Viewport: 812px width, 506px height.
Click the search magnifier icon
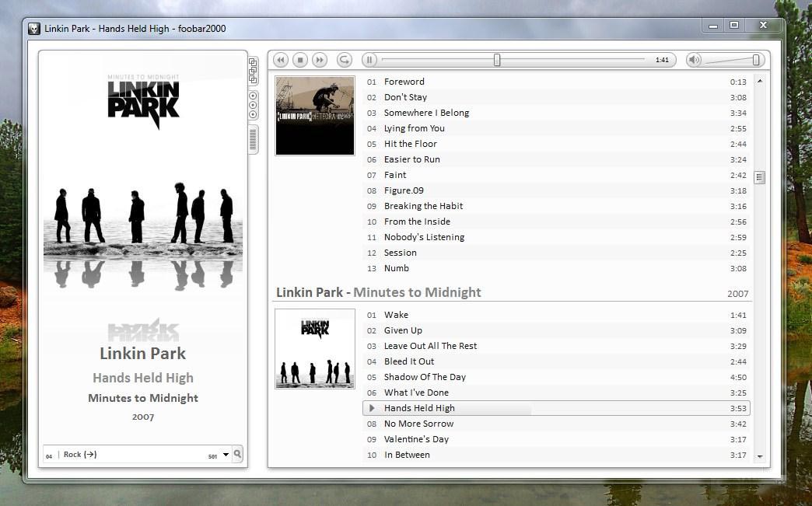point(238,454)
